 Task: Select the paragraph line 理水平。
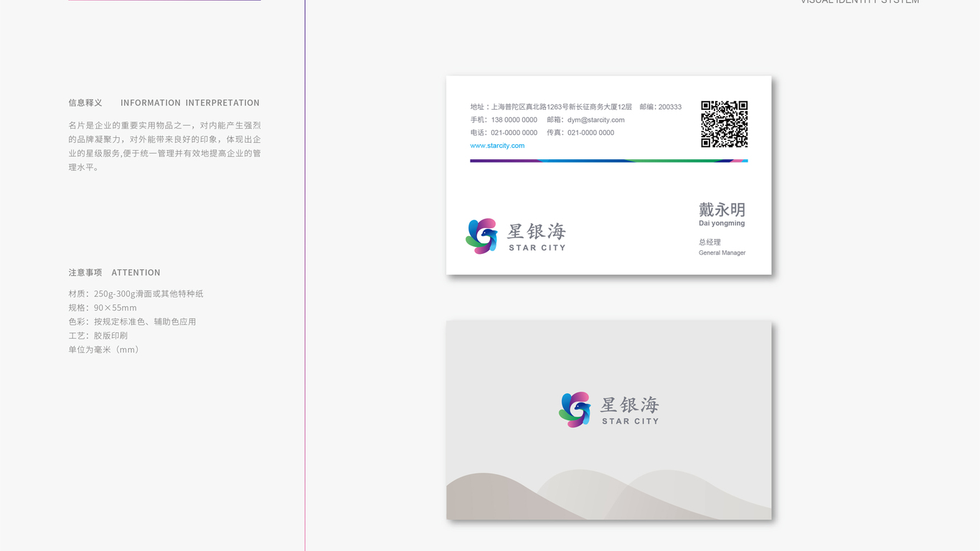[x=84, y=167]
